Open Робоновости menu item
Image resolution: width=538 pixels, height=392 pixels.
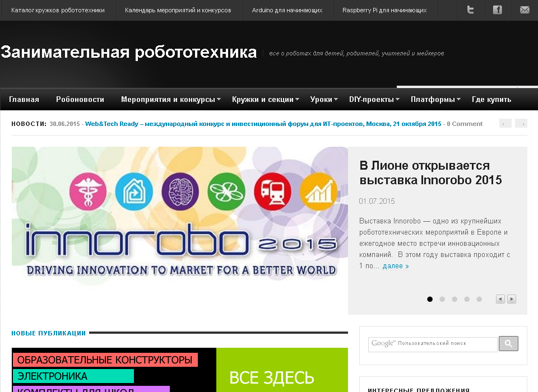pos(80,100)
